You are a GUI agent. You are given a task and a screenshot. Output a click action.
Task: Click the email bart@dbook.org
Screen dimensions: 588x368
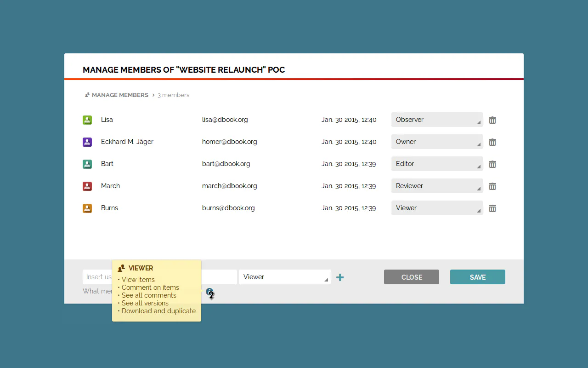coord(226,164)
